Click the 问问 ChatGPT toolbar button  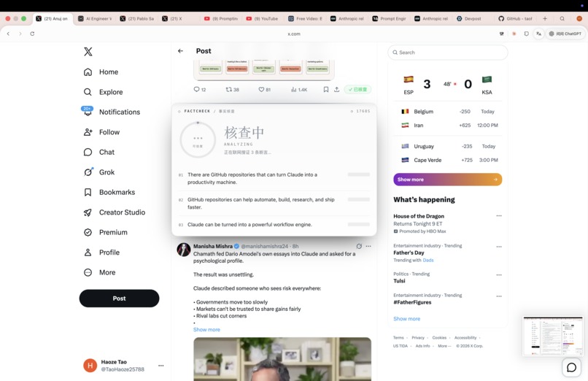565,34
